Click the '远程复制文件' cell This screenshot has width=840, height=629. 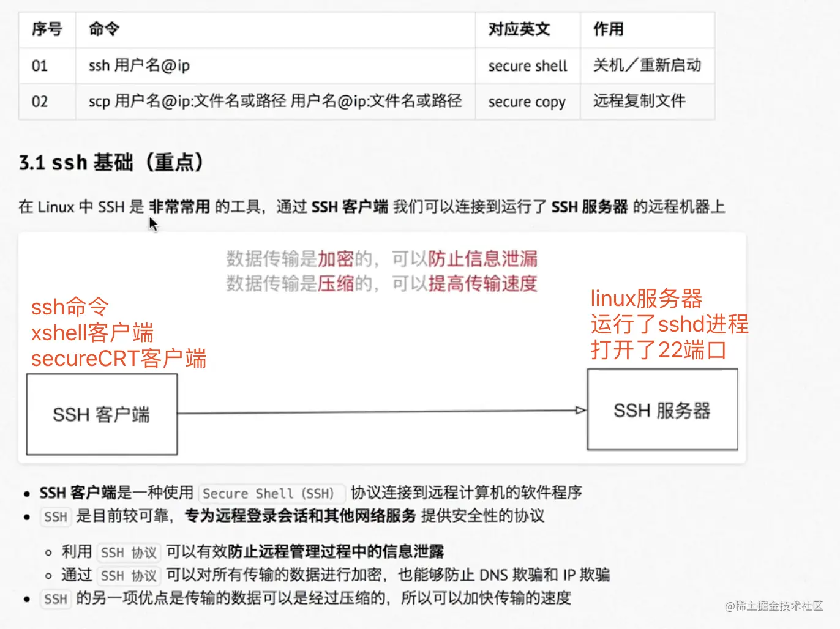[x=647, y=102]
